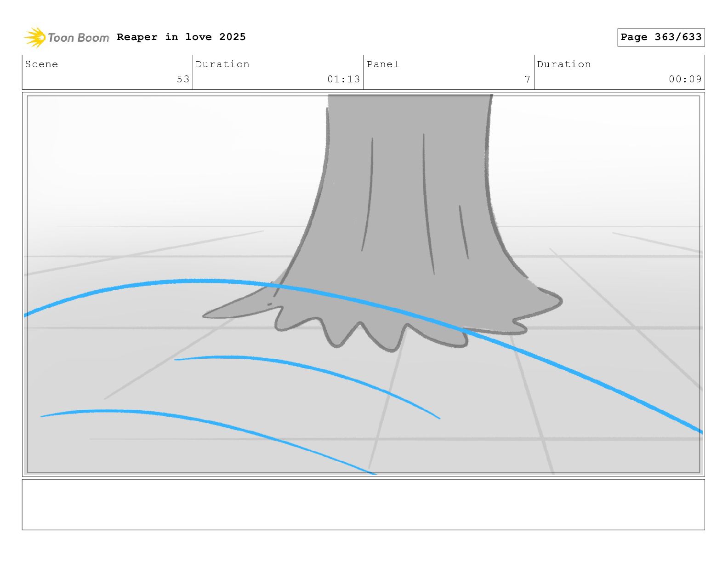Click the empty notes box below panel
The image size is (728, 563).
pos(364,505)
